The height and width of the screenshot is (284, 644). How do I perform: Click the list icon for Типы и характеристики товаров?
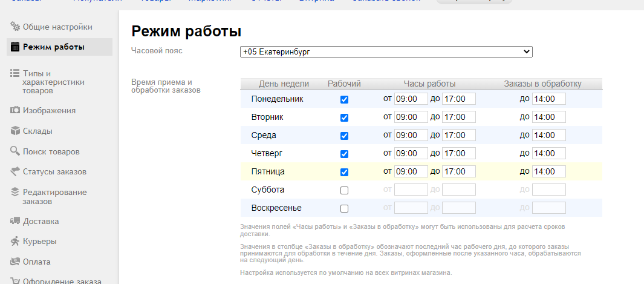coord(15,73)
